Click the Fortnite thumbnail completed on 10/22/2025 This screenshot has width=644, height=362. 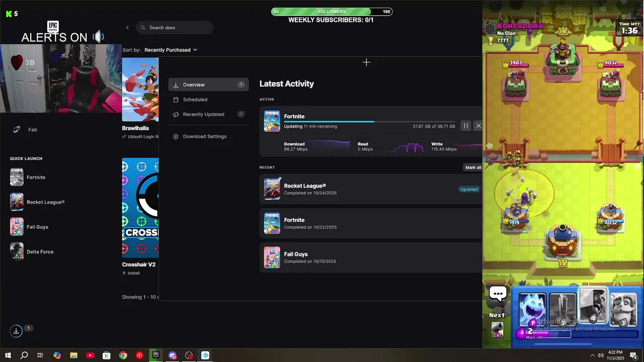272,223
